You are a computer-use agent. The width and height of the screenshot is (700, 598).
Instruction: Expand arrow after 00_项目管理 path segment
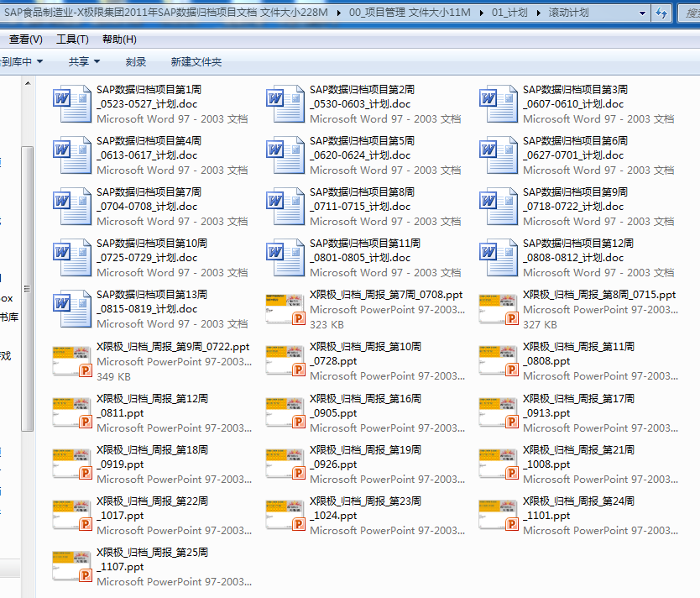tap(481, 13)
